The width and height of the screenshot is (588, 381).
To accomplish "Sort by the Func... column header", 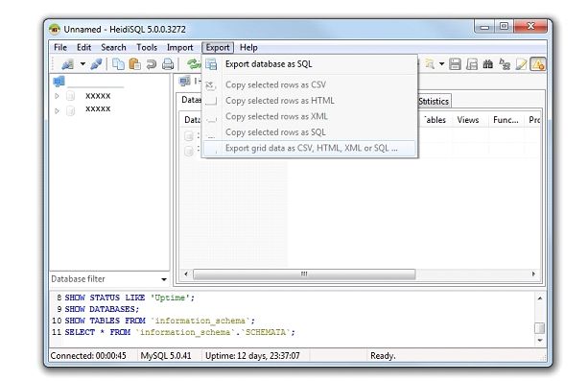I will 506,120.
